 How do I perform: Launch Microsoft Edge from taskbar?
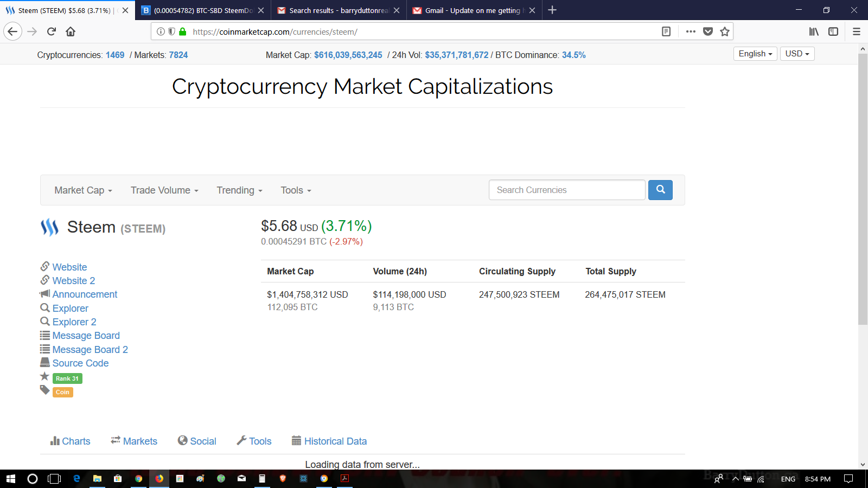coord(76,479)
